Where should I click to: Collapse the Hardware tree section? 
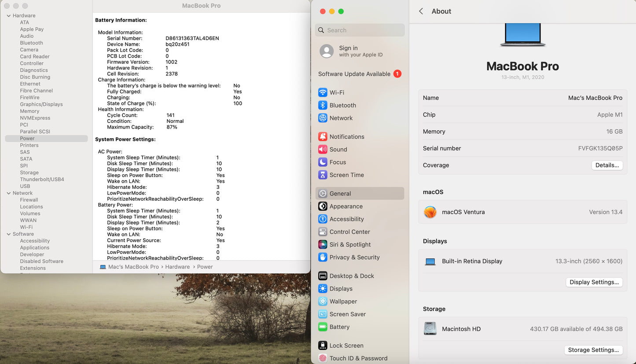(9, 16)
